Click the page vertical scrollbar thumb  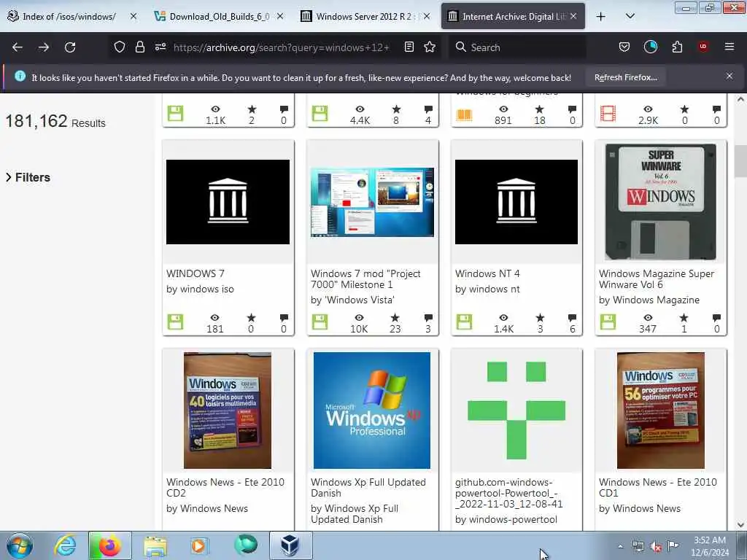(740, 161)
